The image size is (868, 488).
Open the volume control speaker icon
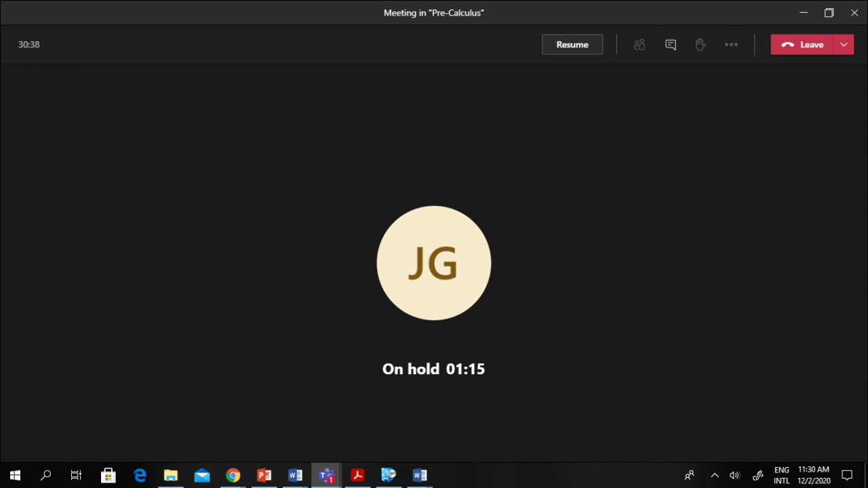click(x=734, y=475)
